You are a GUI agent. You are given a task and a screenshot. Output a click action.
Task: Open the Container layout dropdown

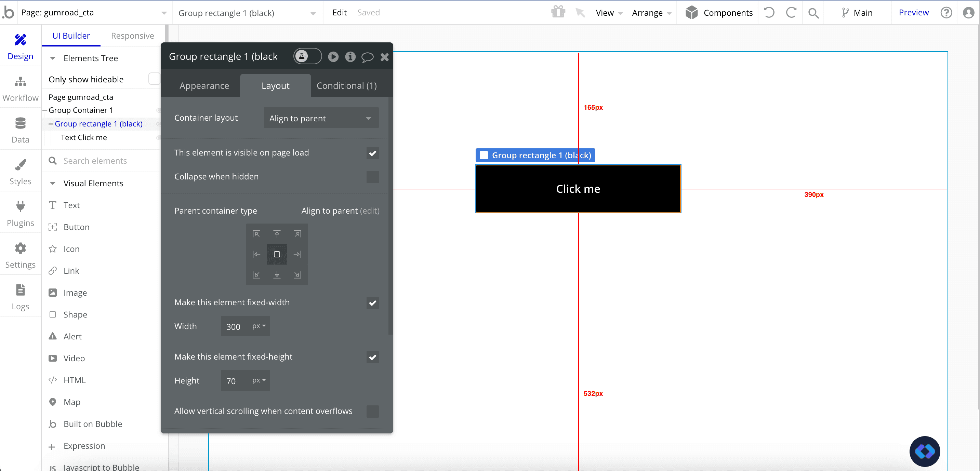321,118
